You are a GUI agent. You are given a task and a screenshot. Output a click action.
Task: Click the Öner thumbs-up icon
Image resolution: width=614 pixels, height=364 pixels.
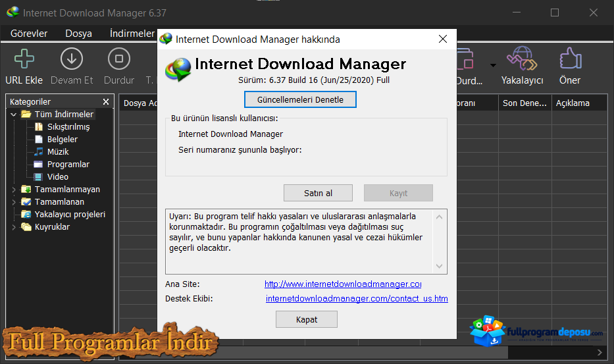click(x=570, y=59)
